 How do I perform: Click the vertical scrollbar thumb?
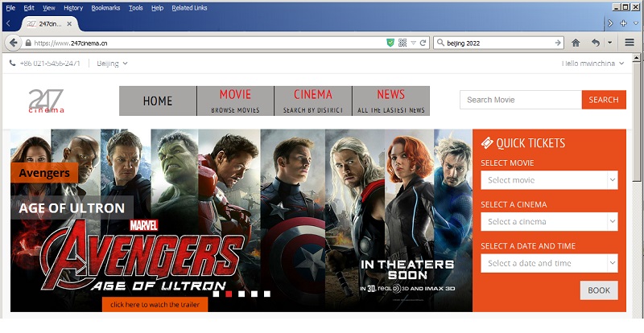(x=636, y=121)
